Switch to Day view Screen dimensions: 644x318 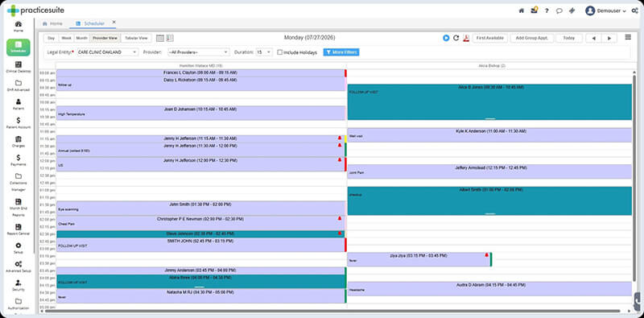tap(52, 38)
